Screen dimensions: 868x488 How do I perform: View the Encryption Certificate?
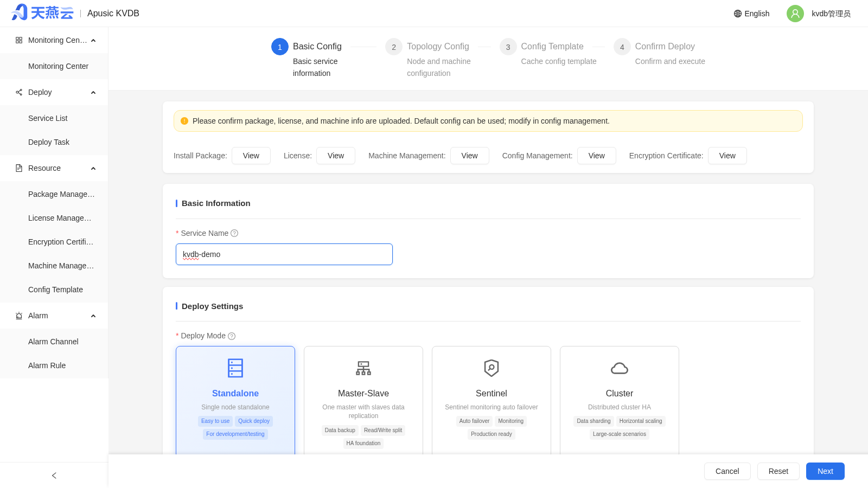click(727, 156)
